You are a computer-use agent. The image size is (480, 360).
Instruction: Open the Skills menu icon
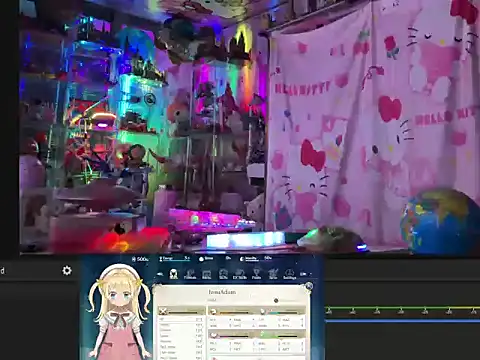223,274
